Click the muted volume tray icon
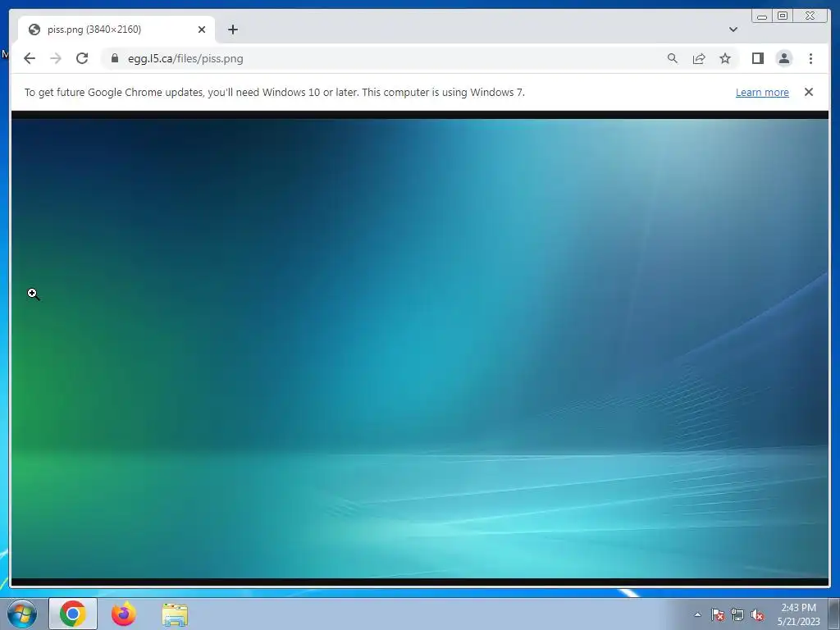840x630 pixels. (757, 614)
